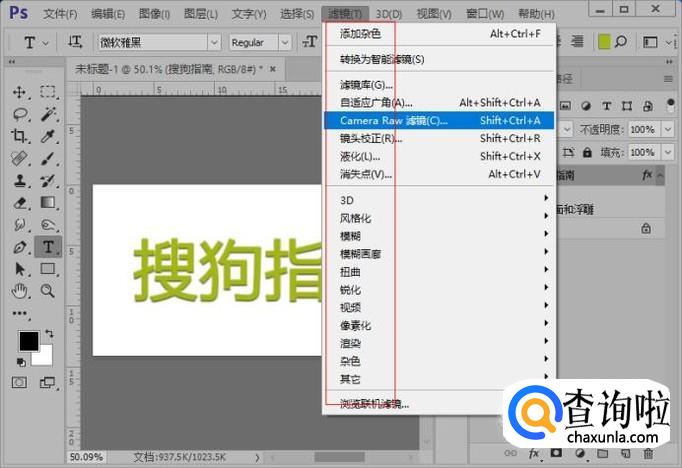Expand the 锐化 submenu
Image resolution: width=682 pixels, height=468 pixels.
(x=439, y=290)
